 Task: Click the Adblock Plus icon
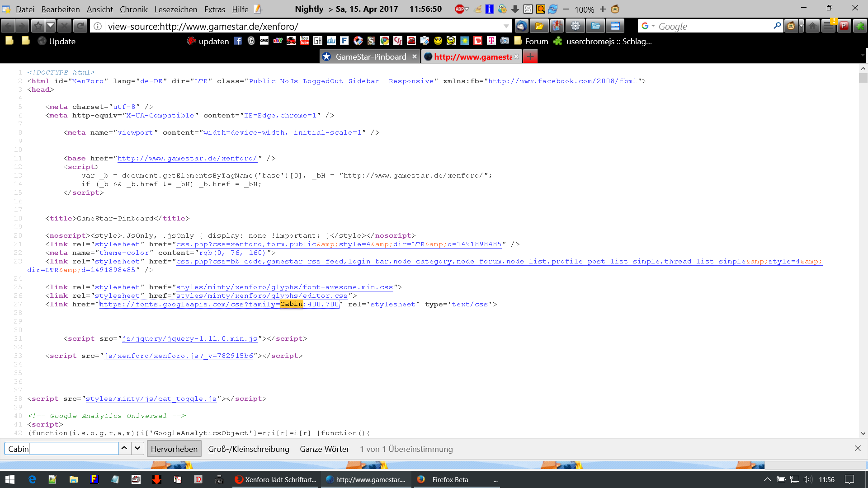tap(459, 9)
